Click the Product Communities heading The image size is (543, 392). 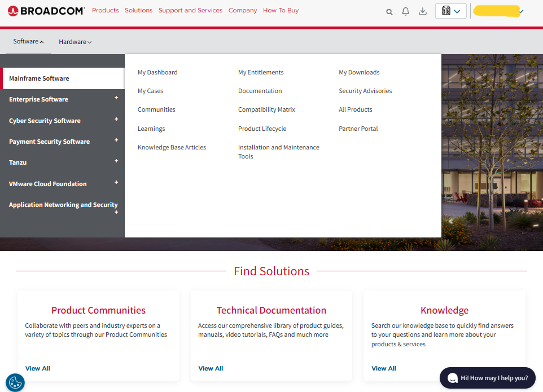pyautogui.click(x=98, y=310)
